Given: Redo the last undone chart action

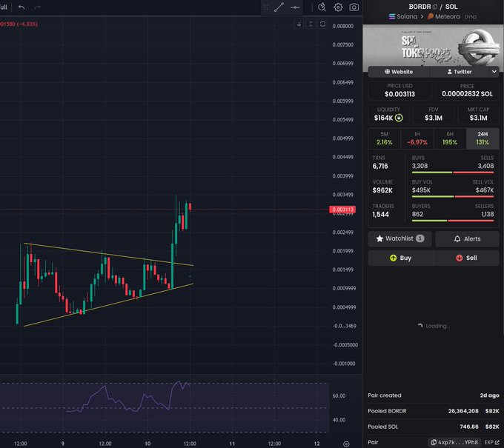Looking at the screenshot, I should (x=38, y=7).
